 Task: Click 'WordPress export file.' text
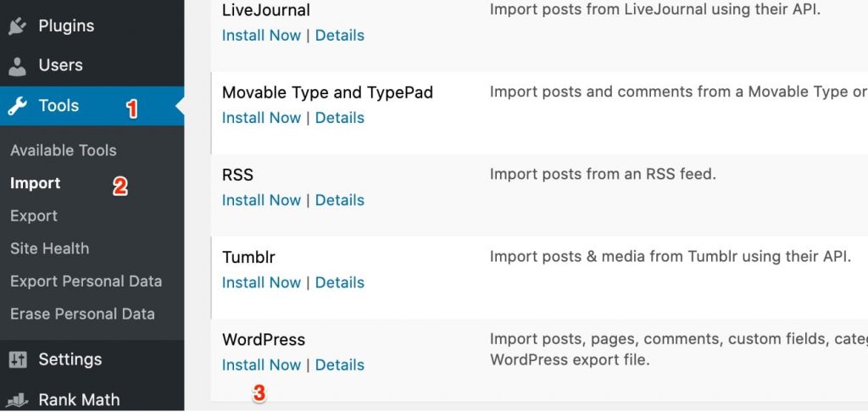[570, 360]
